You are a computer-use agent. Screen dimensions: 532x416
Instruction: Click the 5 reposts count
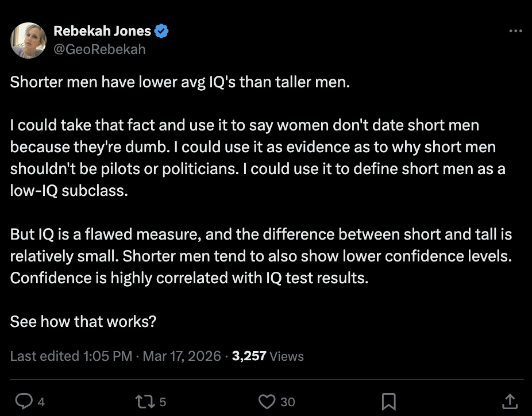click(x=162, y=402)
